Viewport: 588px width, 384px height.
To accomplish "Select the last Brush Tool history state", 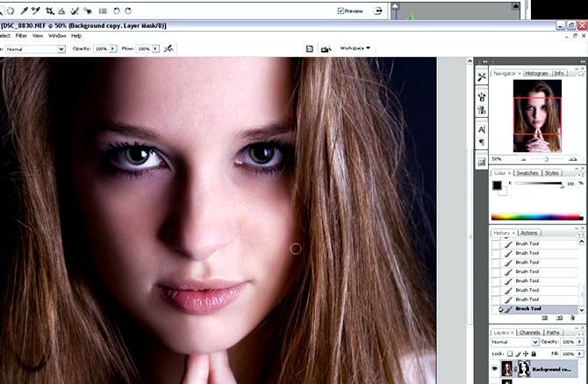I will [527, 308].
